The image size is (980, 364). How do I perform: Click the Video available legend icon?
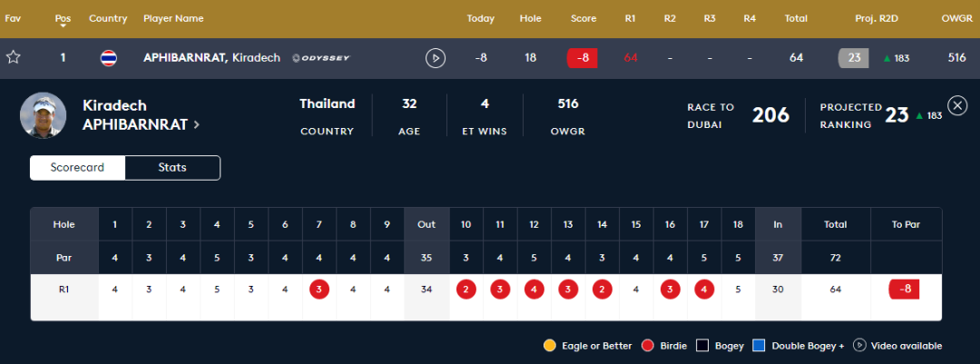tap(860, 345)
